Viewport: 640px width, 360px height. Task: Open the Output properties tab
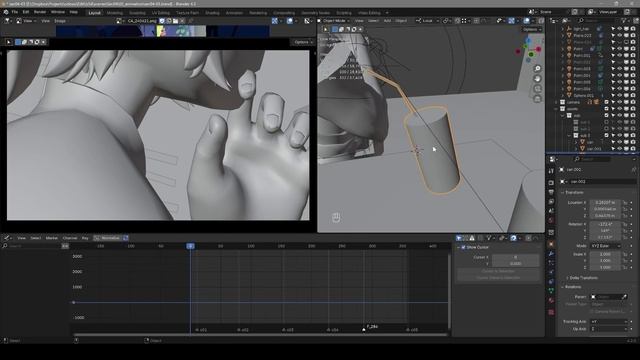coord(551,192)
